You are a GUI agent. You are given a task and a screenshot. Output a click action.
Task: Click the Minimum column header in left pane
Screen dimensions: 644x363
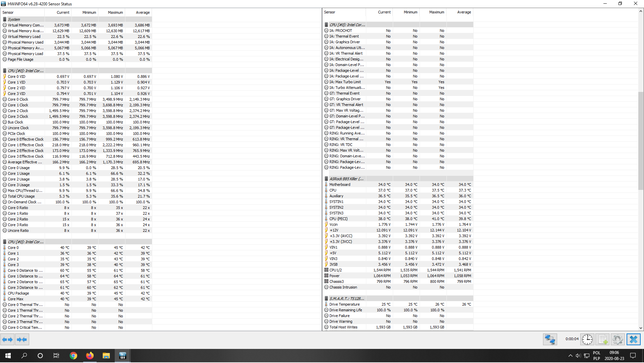pos(85,12)
